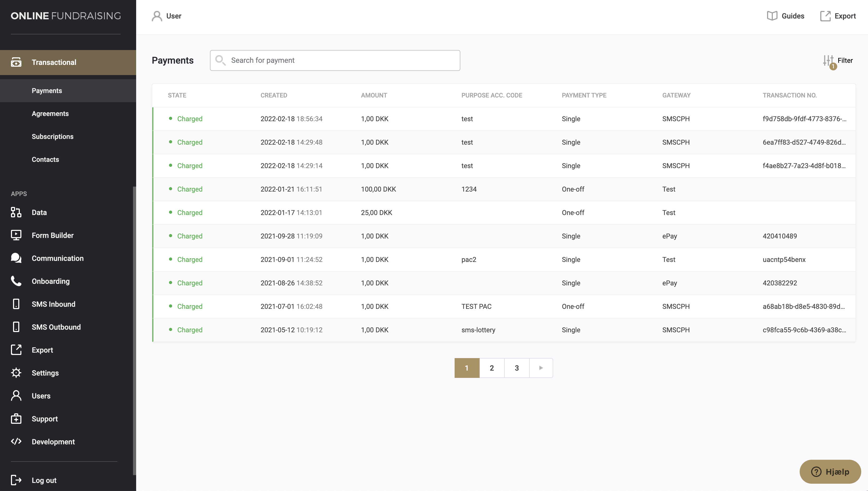The image size is (868, 491).
Task: Click the sidebar Export icon
Action: (16, 350)
